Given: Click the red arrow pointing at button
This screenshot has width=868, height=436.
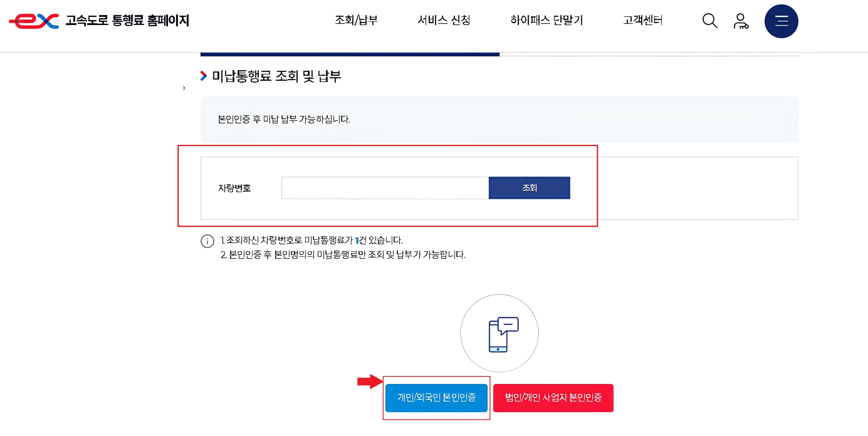Looking at the screenshot, I should coord(370,381).
